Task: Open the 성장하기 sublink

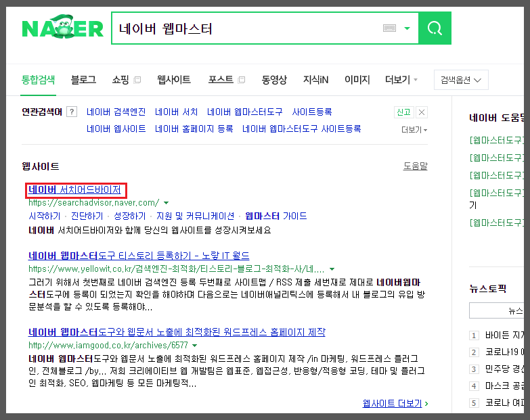Action: [129, 216]
